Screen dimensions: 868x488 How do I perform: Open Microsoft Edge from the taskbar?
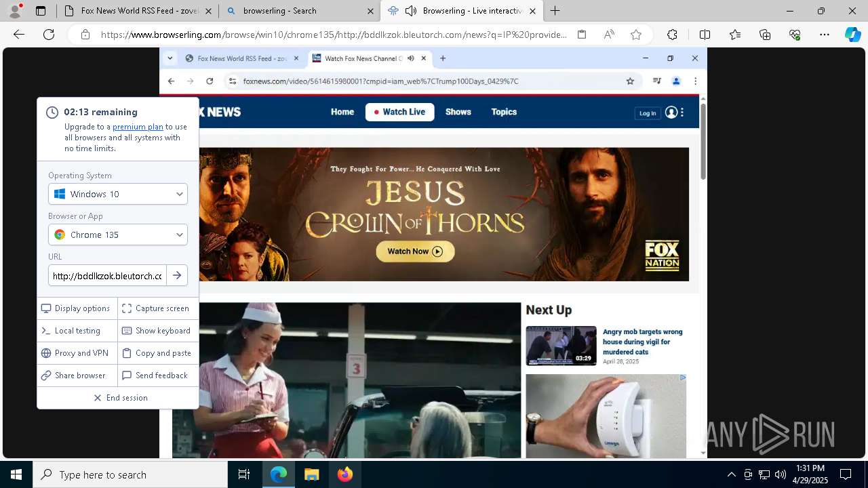coord(279,474)
